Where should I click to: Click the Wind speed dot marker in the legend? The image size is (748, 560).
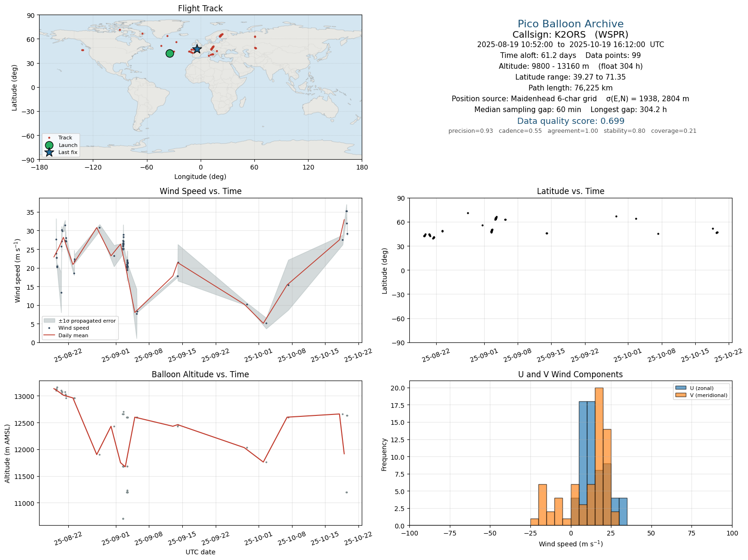(x=49, y=328)
